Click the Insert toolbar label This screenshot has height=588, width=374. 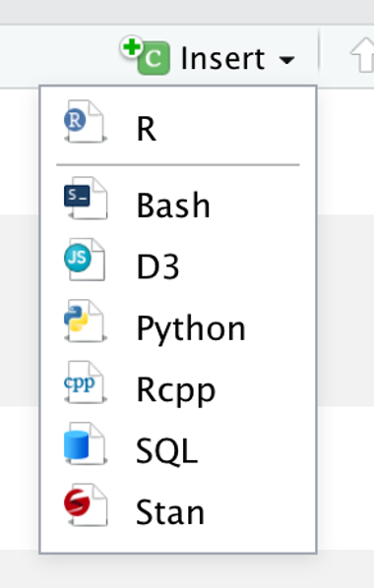click(x=222, y=58)
